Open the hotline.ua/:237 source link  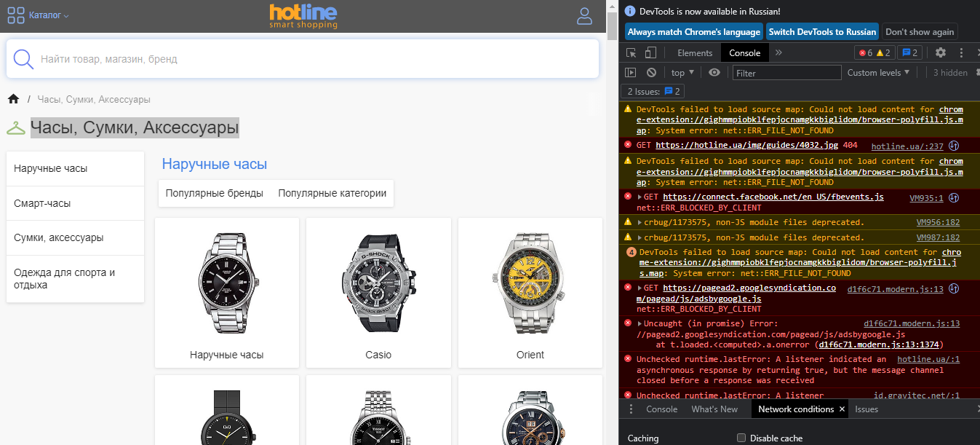pyautogui.click(x=907, y=146)
